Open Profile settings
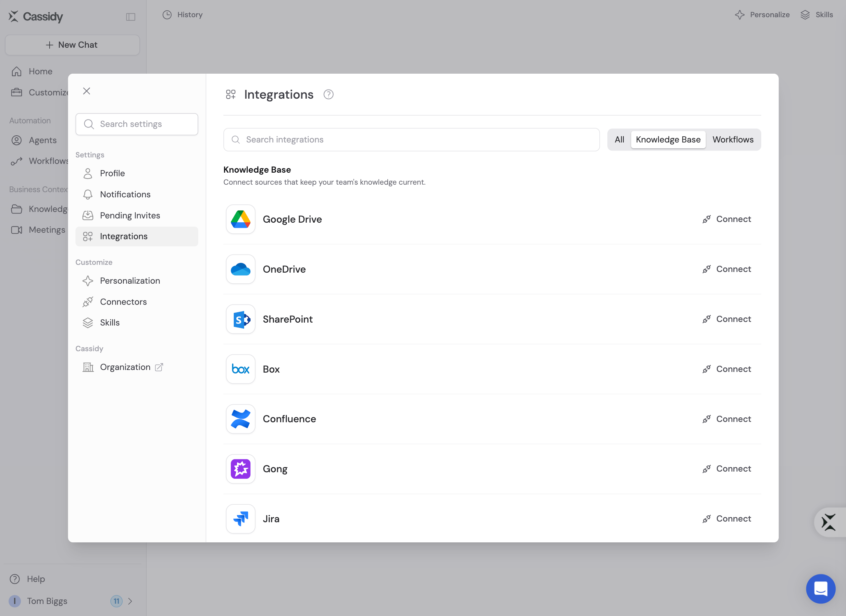 point(137,173)
